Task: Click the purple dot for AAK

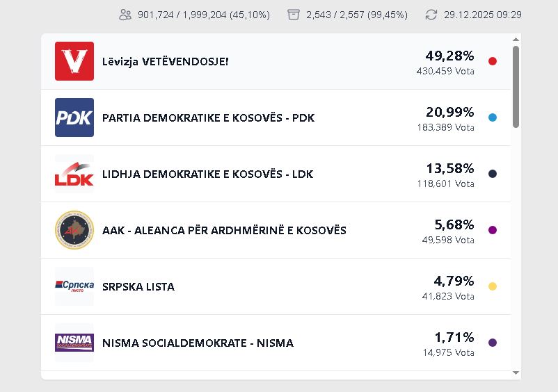Action: tap(493, 230)
